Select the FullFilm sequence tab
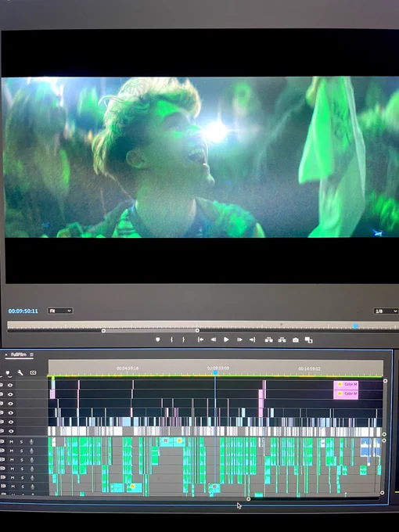This screenshot has height=532, width=399. pos(19,354)
